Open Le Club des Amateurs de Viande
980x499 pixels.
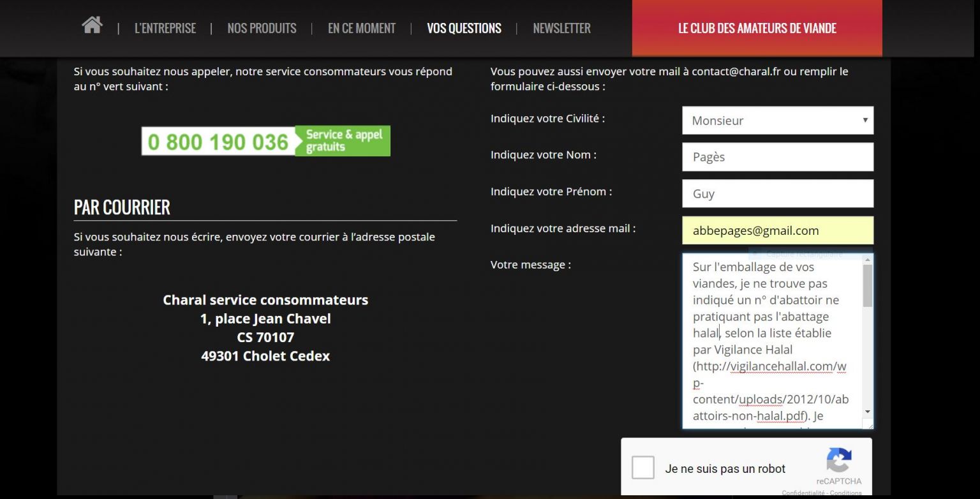(x=757, y=28)
